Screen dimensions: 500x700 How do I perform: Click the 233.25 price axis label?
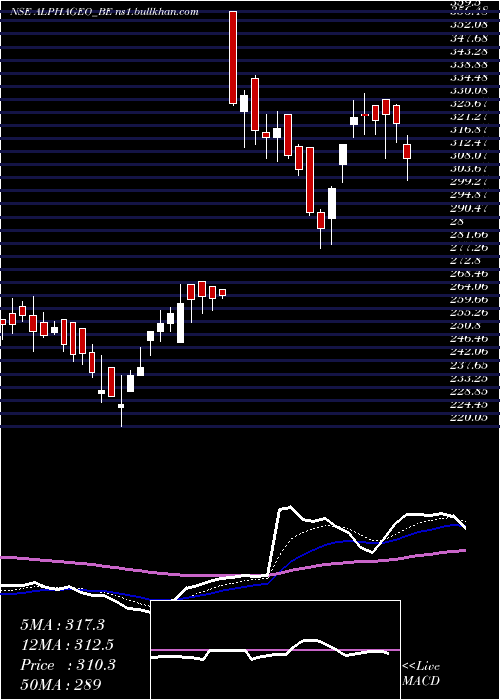coord(468,379)
